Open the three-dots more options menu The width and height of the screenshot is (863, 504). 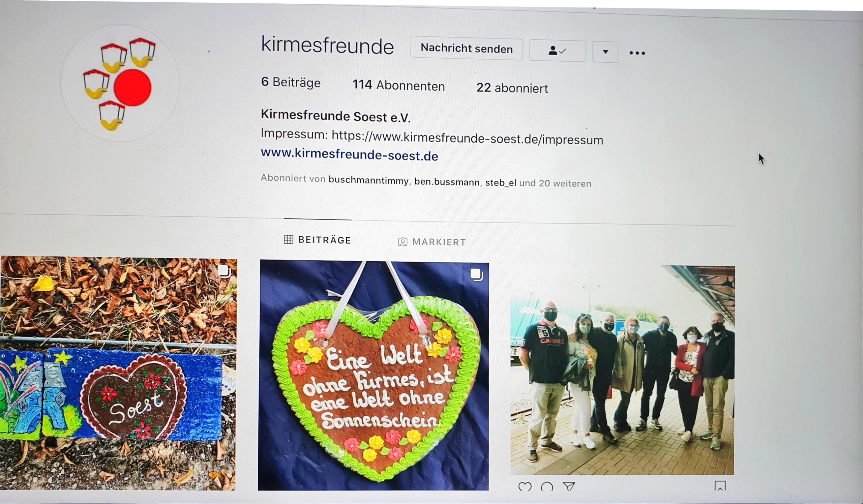[637, 53]
